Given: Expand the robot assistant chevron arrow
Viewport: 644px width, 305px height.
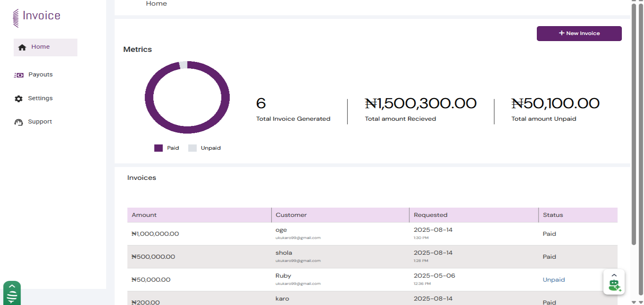Looking at the screenshot, I should [614, 275].
